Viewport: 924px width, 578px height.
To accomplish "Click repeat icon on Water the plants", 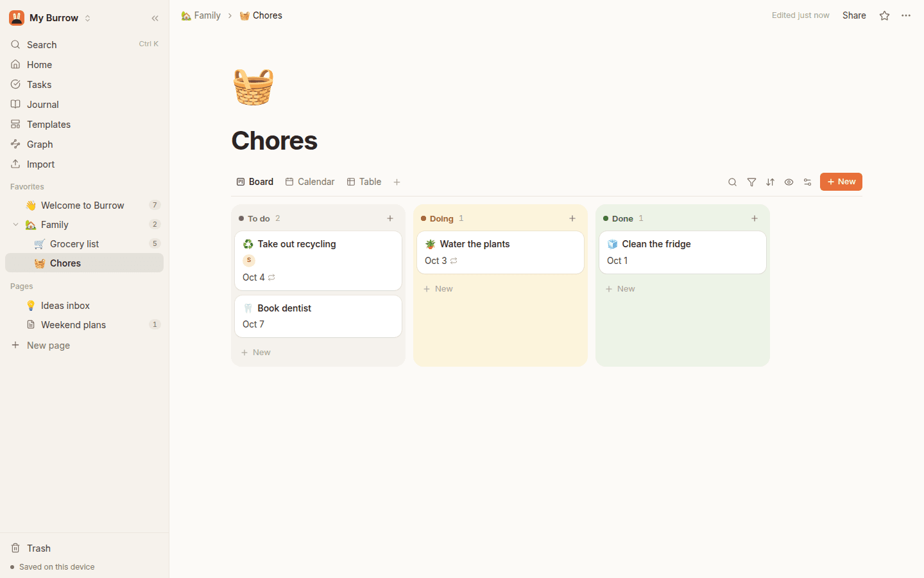I will point(454,261).
